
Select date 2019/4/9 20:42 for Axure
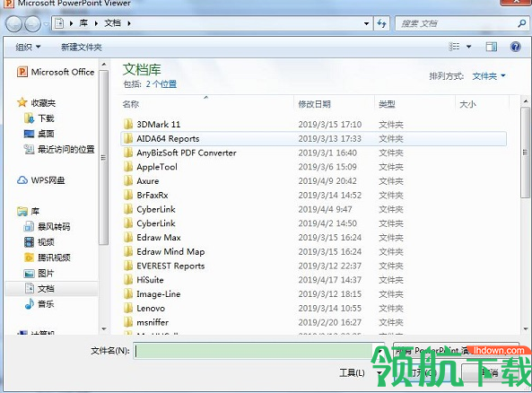click(327, 181)
